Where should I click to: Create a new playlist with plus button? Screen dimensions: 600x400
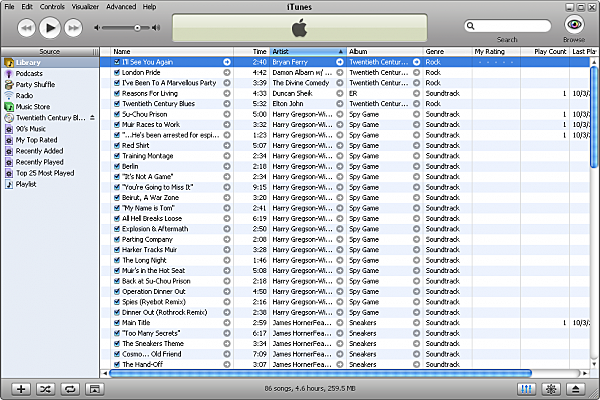pyautogui.click(x=21, y=389)
